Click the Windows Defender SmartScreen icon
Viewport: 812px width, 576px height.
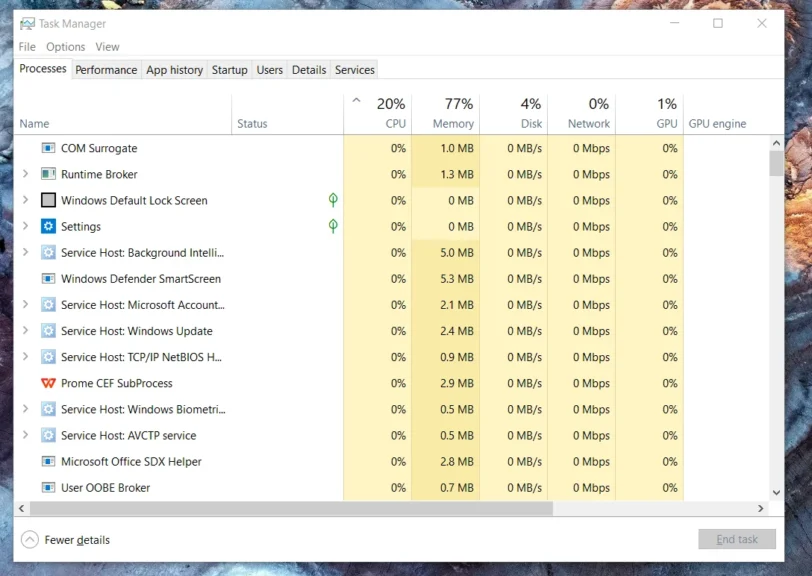(48, 279)
